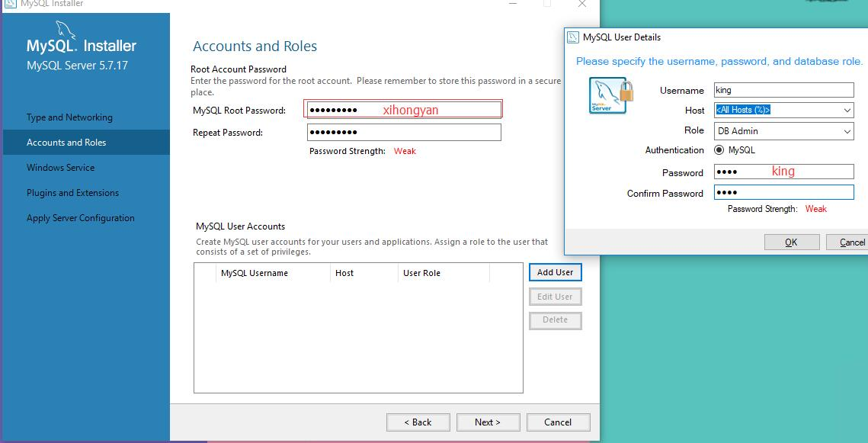Click the Weak strength text in User Details
This screenshot has width=868, height=443.
pos(816,209)
